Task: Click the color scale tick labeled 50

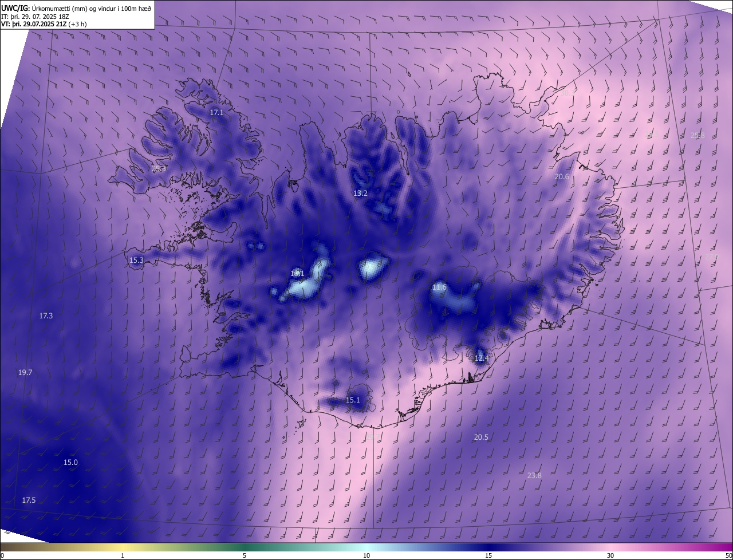Action: coord(728,555)
